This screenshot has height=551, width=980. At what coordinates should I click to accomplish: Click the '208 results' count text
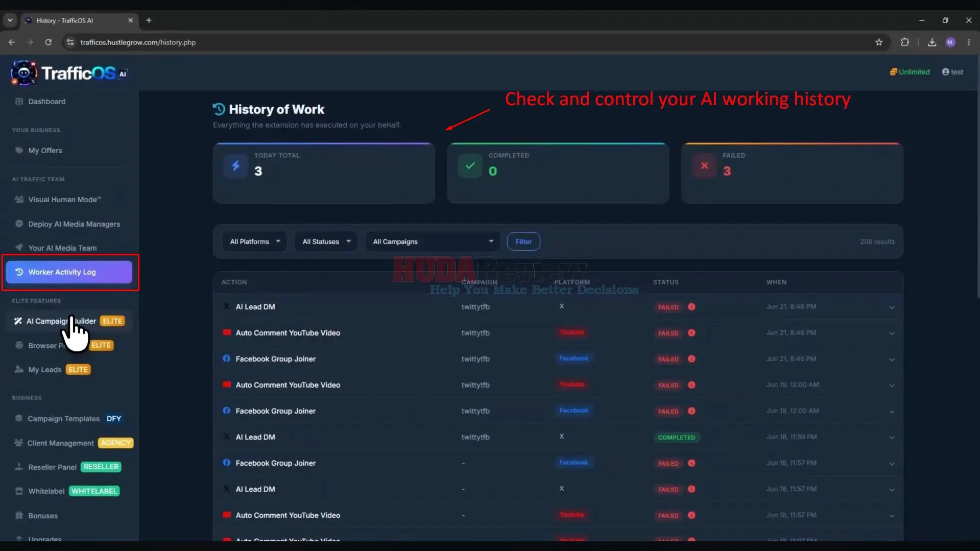coord(877,242)
